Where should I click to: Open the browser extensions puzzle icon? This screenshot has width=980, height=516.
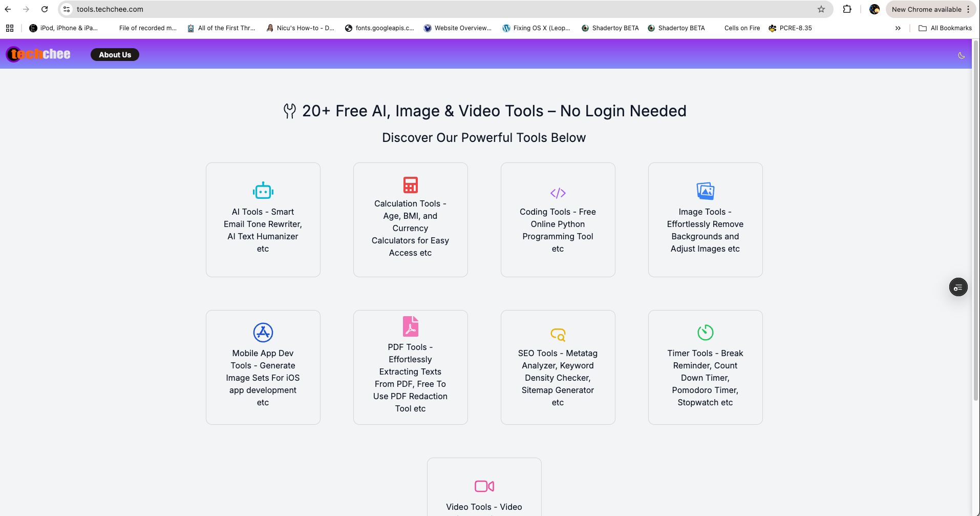coord(847,9)
